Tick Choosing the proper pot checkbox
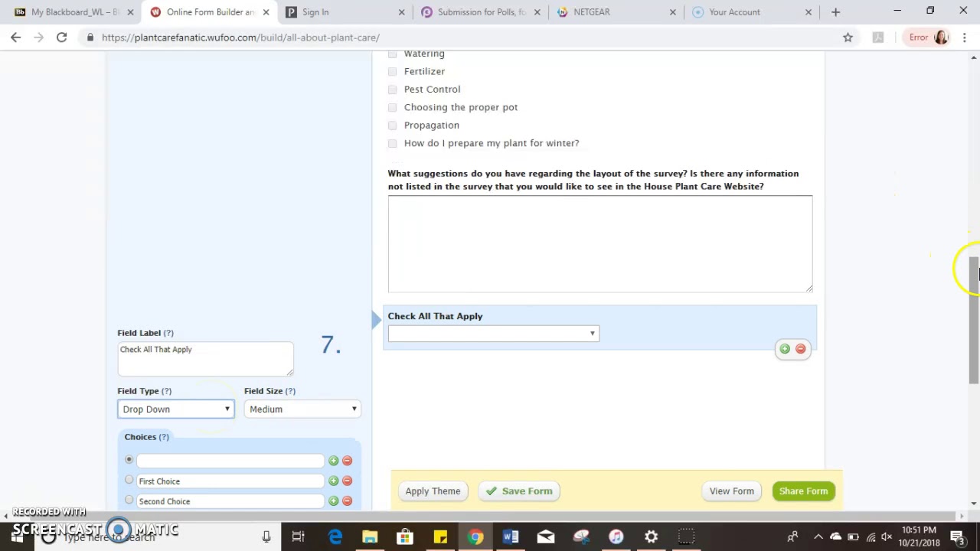The width and height of the screenshot is (980, 551). pyautogui.click(x=393, y=107)
